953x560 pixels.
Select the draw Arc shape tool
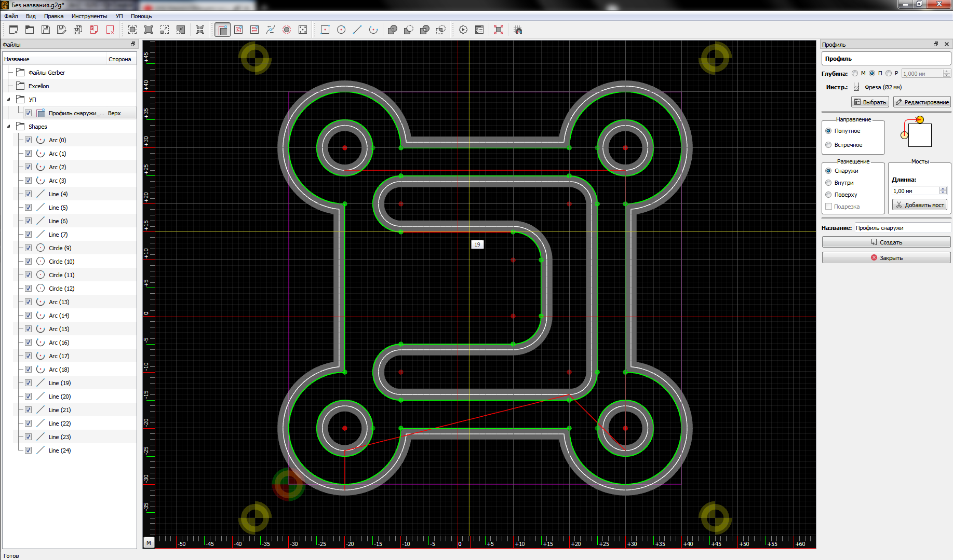373,30
